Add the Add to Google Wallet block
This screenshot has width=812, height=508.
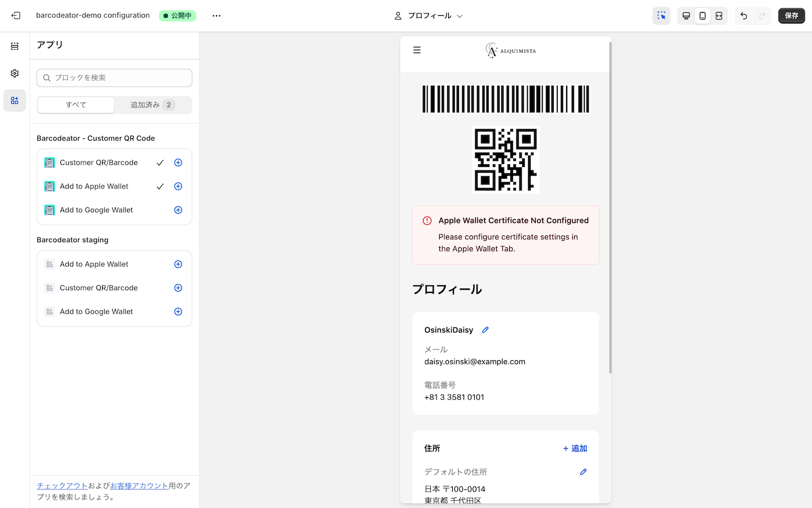point(178,210)
